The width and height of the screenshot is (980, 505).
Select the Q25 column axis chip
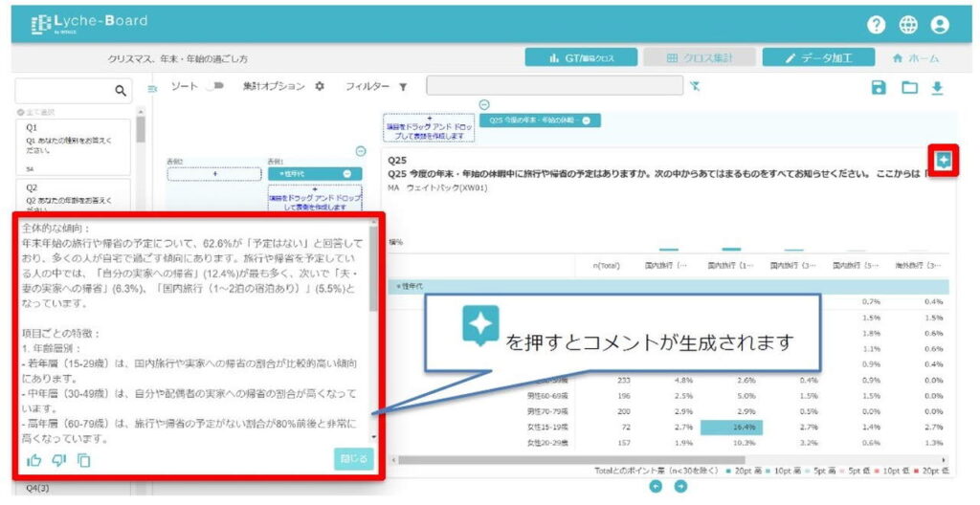click(540, 121)
